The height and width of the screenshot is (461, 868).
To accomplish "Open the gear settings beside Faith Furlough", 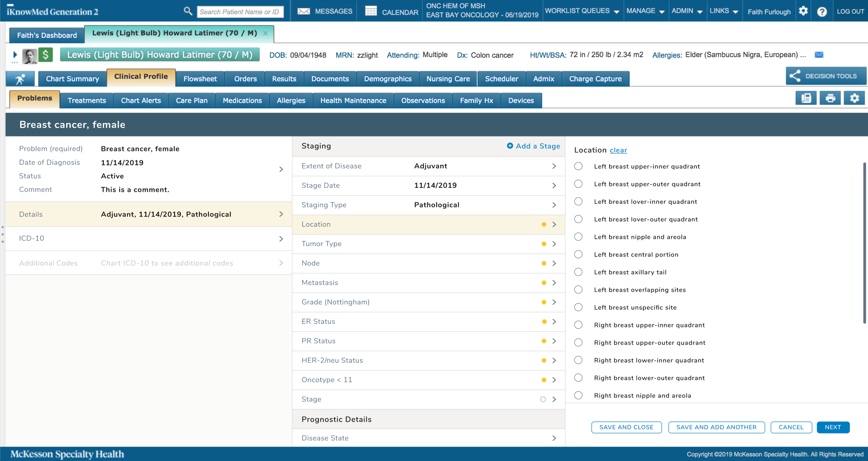I will pyautogui.click(x=803, y=12).
